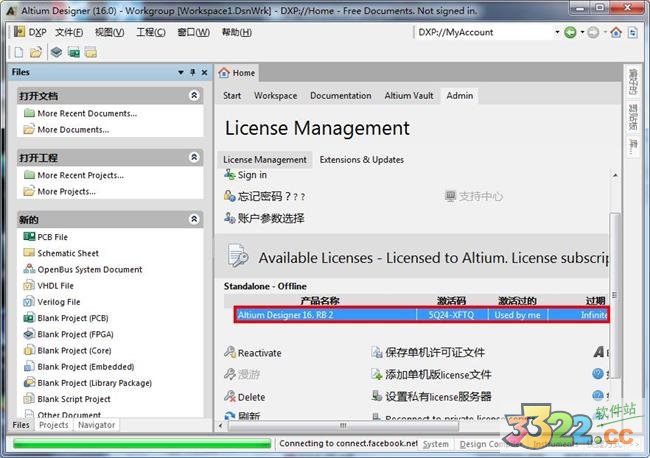Collapse the 打开工程 section

pos(194,157)
